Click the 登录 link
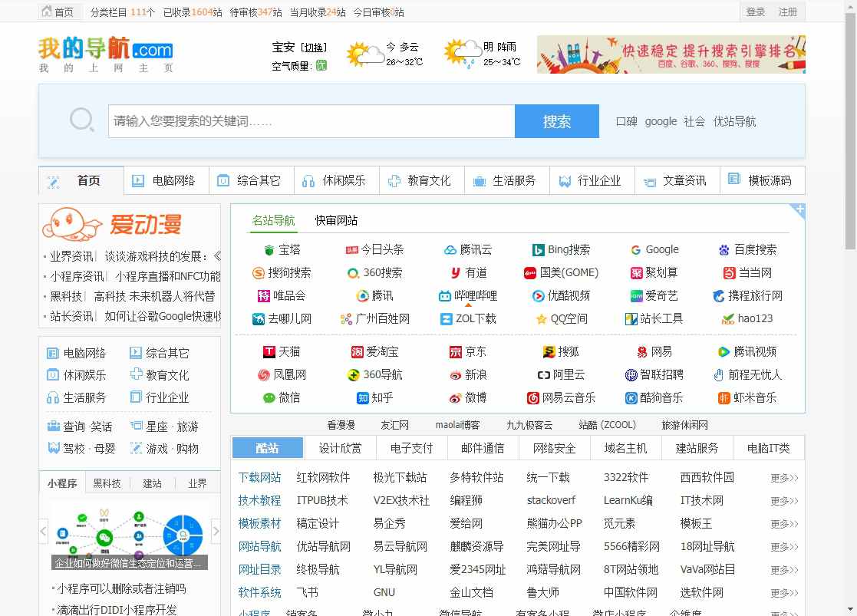Image resolution: width=857 pixels, height=616 pixels. (x=755, y=12)
